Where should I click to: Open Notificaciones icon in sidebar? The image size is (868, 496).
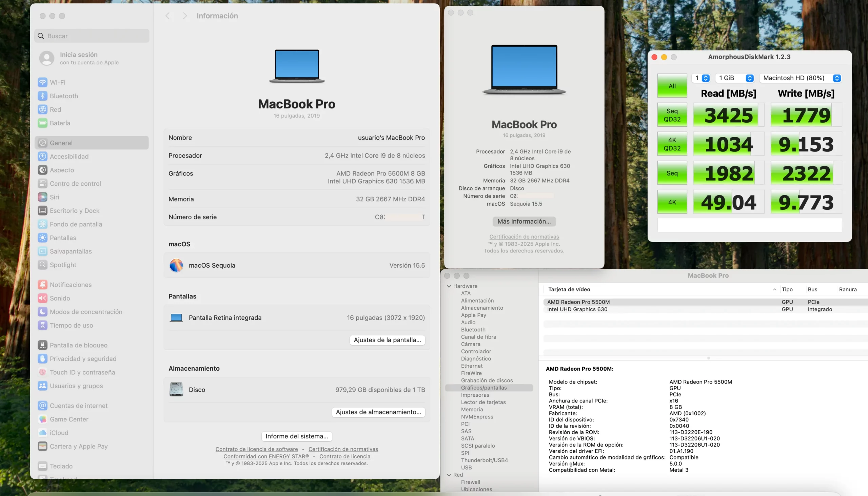(x=42, y=285)
